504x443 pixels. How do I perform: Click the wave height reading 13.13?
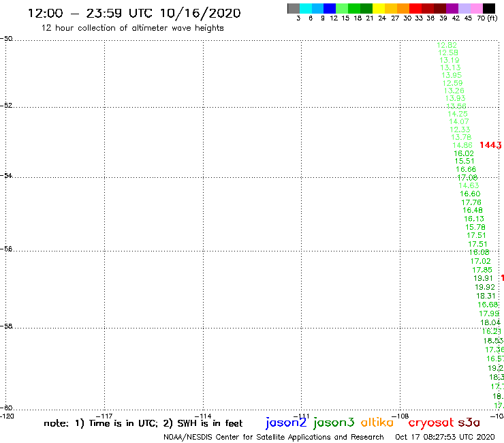[x=450, y=67]
